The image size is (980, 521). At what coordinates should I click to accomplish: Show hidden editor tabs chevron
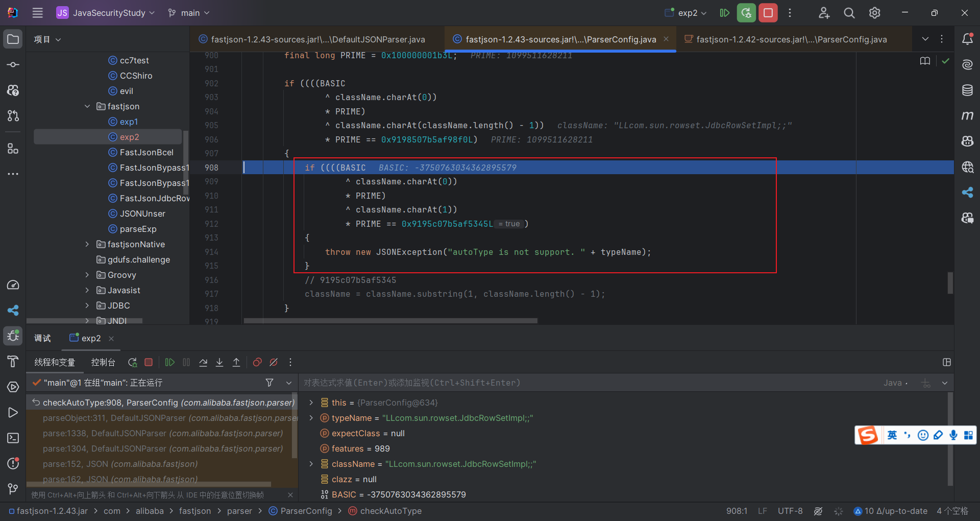coord(925,39)
